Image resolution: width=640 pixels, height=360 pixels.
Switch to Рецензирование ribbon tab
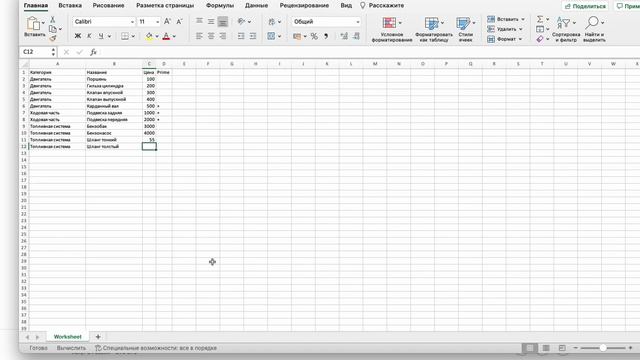[304, 6]
